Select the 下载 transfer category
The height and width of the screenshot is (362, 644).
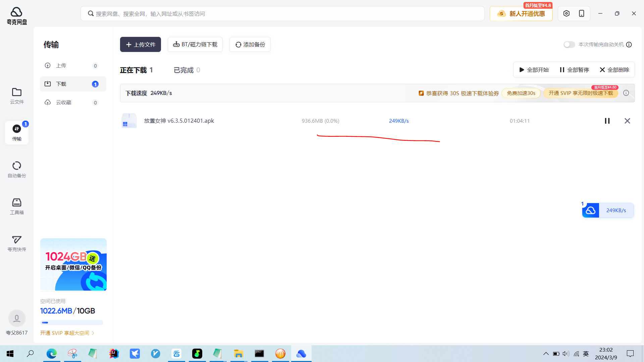coord(73,84)
